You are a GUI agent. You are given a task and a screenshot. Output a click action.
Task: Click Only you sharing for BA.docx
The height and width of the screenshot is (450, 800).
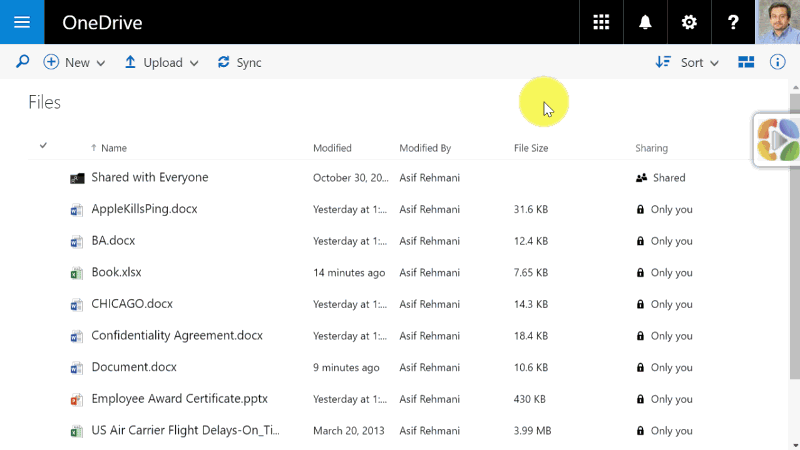(x=665, y=241)
